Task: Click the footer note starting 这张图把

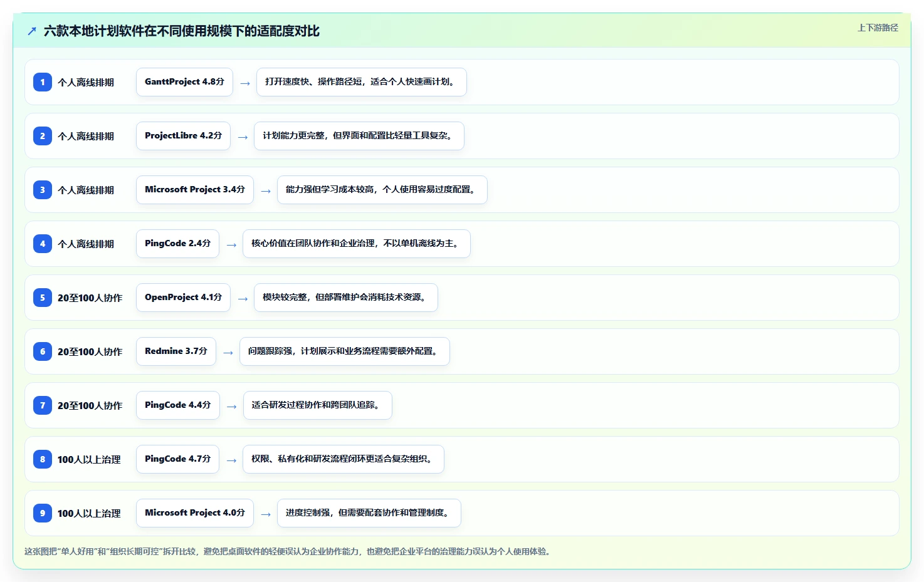Action: [x=288, y=552]
